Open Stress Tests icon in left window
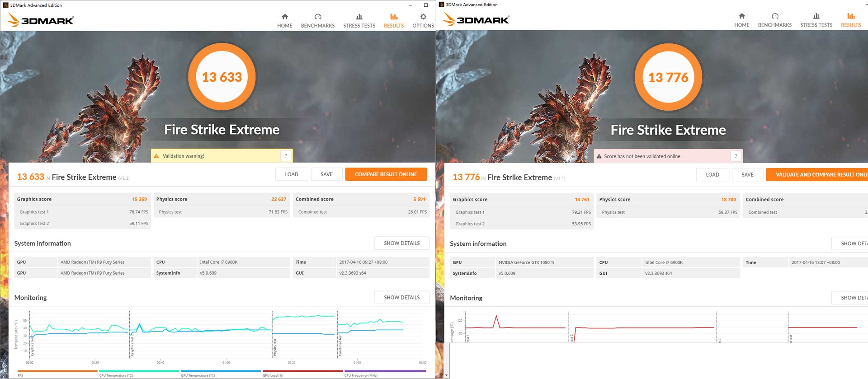The image size is (868, 379). (359, 17)
